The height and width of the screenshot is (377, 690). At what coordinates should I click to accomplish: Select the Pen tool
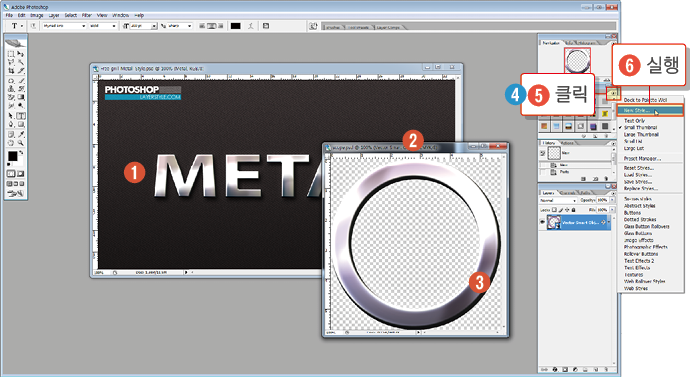11,124
